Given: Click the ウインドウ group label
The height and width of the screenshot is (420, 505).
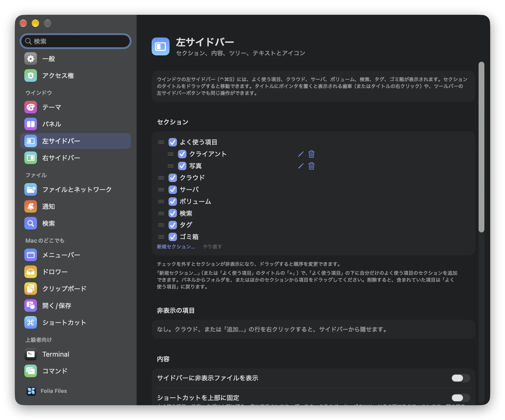Looking at the screenshot, I should click(39, 93).
